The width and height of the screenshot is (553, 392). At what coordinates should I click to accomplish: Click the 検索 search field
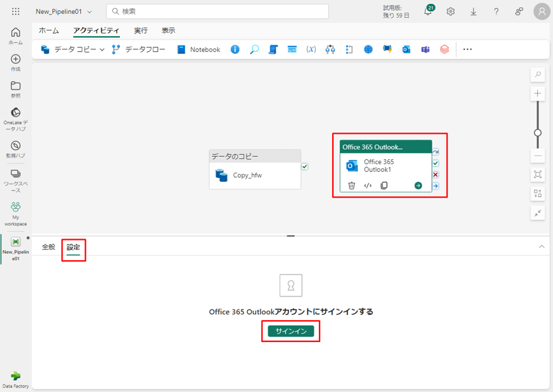click(218, 12)
